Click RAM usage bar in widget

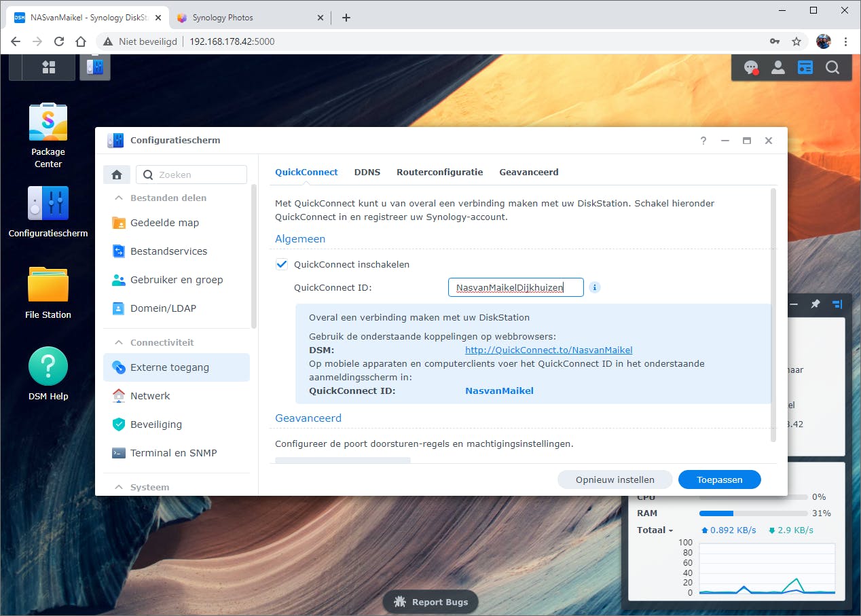[754, 513]
